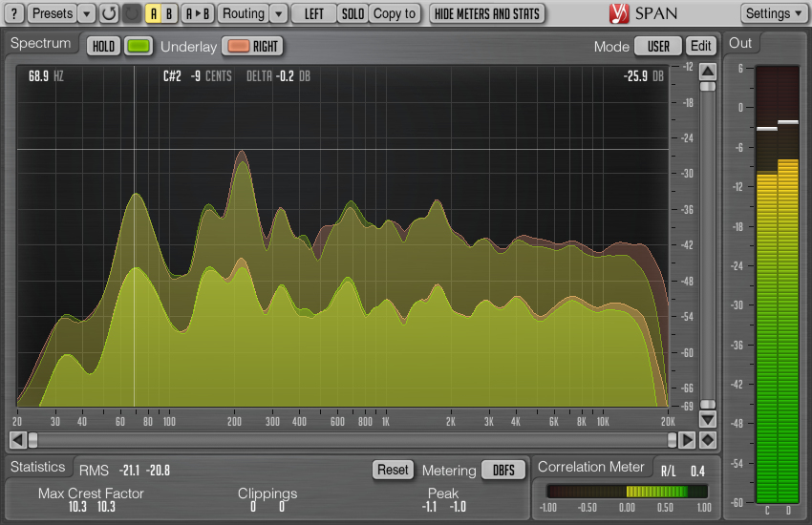Screen dimensions: 812x525
Task: Click horizontal scroll left arrow
Action: coord(17,440)
